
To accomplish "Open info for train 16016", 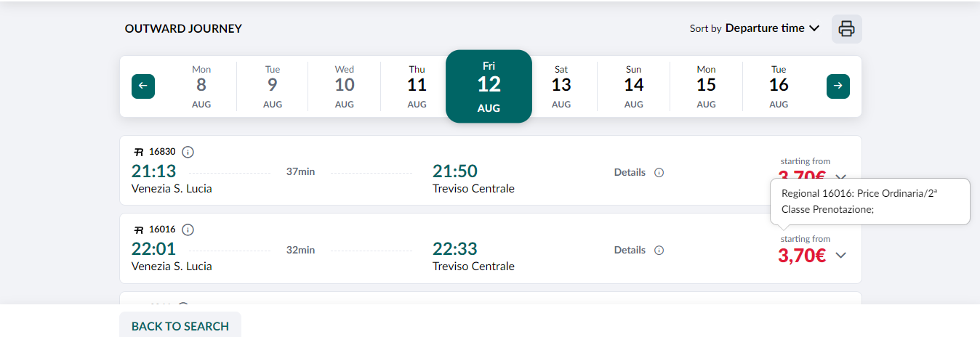I will click(x=188, y=230).
